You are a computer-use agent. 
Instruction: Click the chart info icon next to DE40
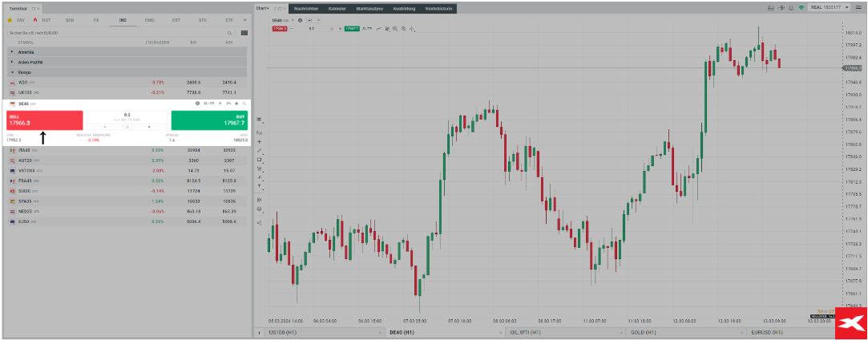pyautogui.click(x=300, y=21)
